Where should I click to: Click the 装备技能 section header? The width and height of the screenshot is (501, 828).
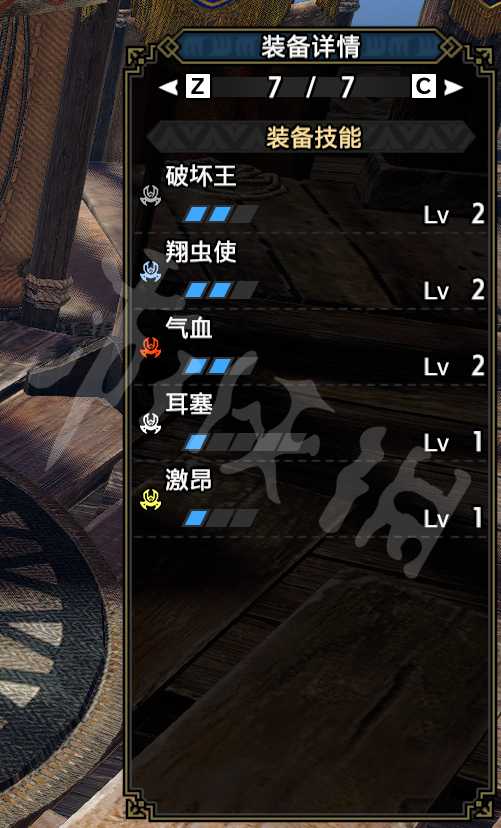[311, 138]
